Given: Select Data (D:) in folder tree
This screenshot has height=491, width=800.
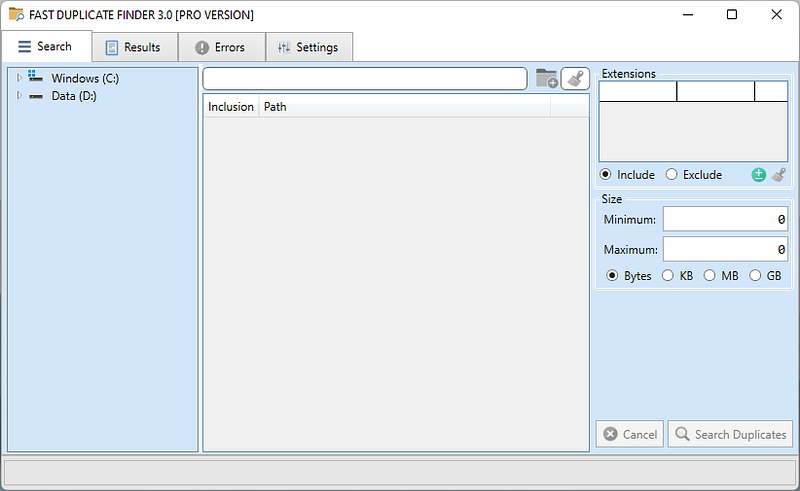Looking at the screenshot, I should (x=74, y=96).
